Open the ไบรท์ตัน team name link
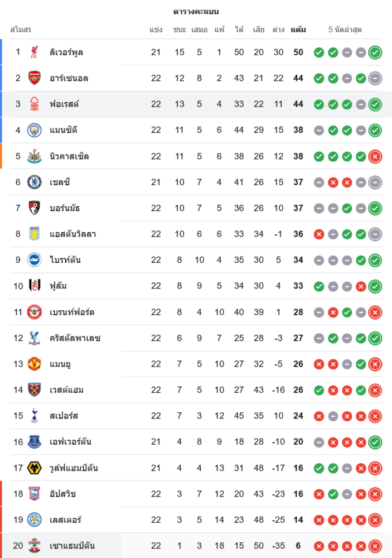392x558 pixels. 65,260
